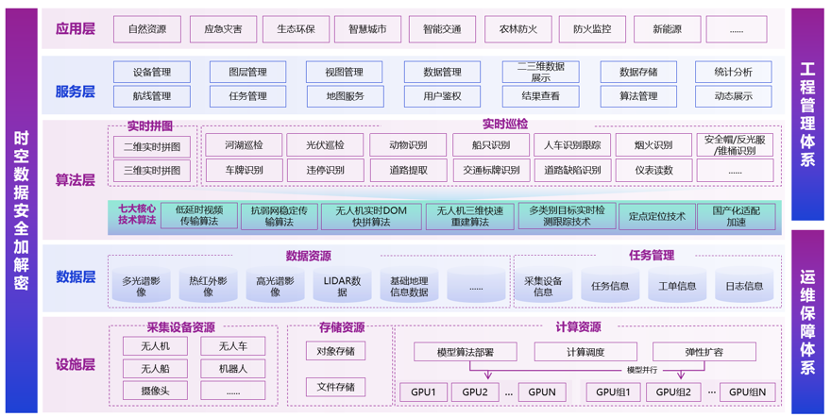Click the 国产化适配加速 block
This screenshot has height=418, width=832.
point(736,216)
